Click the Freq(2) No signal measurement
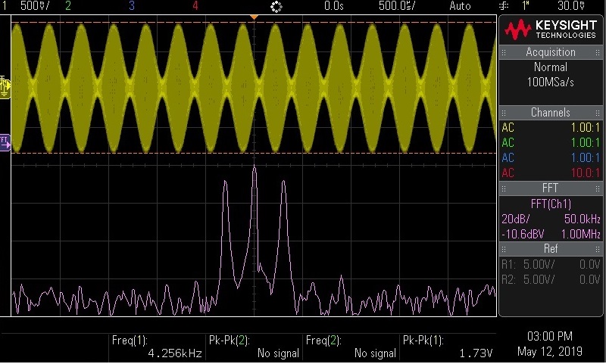Screen dimensions: 606x364 point(351,347)
